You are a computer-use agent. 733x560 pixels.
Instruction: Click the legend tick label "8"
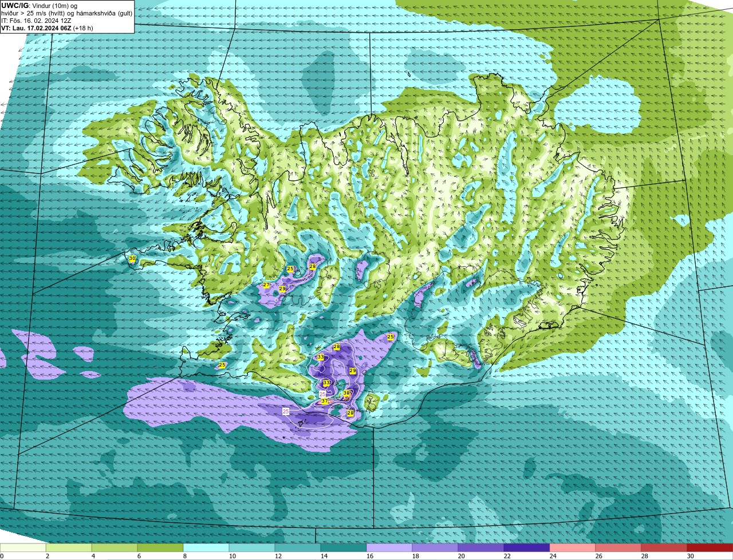point(185,556)
